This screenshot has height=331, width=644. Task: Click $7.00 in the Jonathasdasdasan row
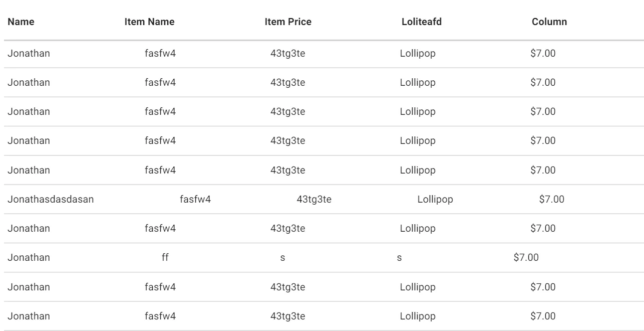tap(552, 199)
